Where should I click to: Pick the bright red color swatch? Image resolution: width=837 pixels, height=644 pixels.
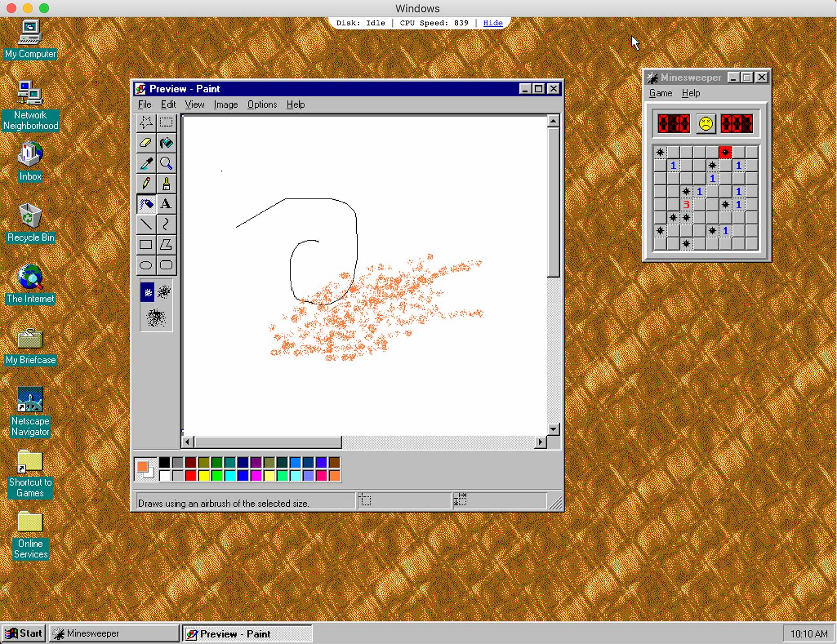tap(191, 476)
